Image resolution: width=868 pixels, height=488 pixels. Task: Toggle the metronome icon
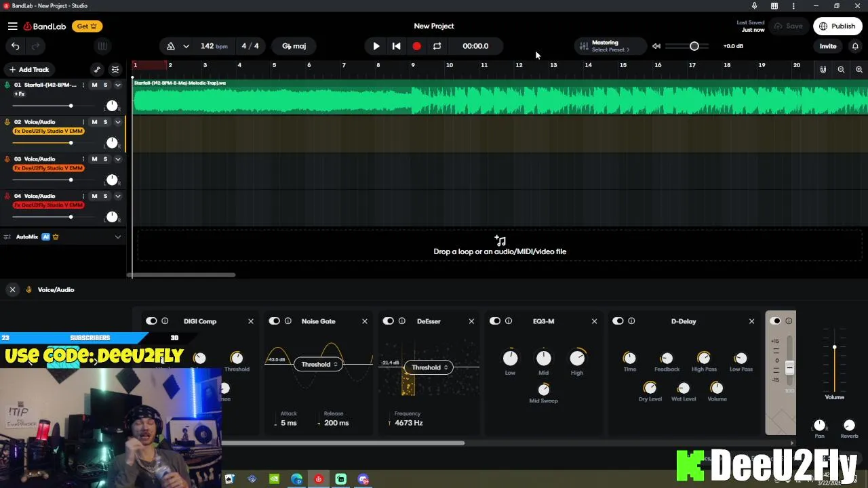(x=171, y=46)
